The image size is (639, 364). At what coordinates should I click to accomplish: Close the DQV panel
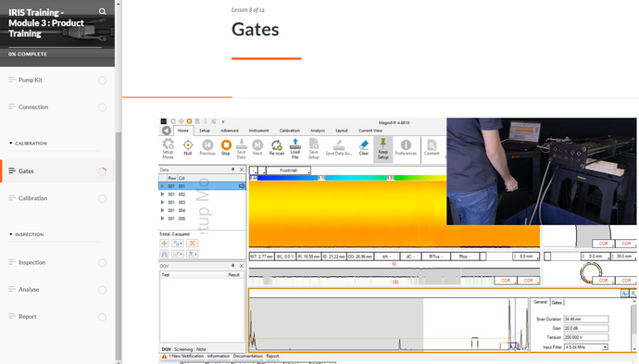[242, 266]
